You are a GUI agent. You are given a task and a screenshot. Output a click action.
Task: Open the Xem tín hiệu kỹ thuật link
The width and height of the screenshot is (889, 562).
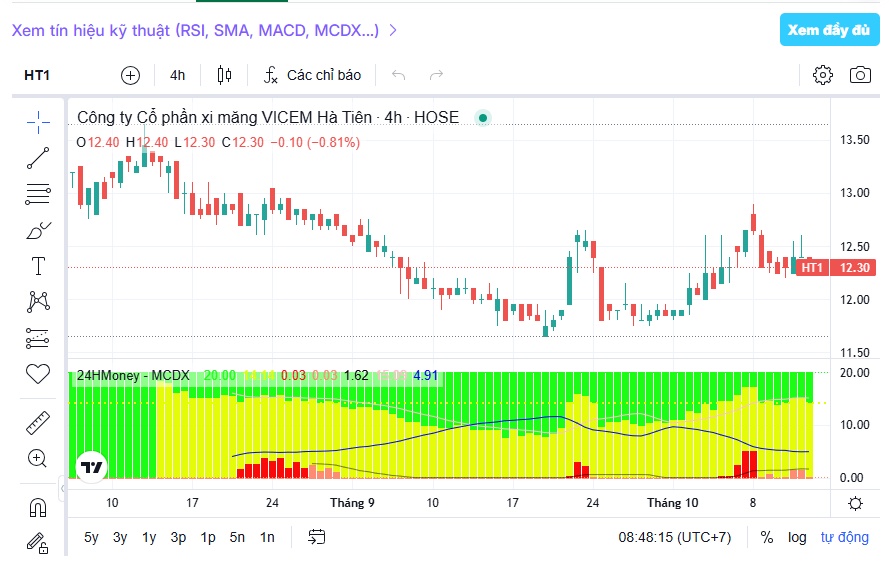(x=195, y=30)
